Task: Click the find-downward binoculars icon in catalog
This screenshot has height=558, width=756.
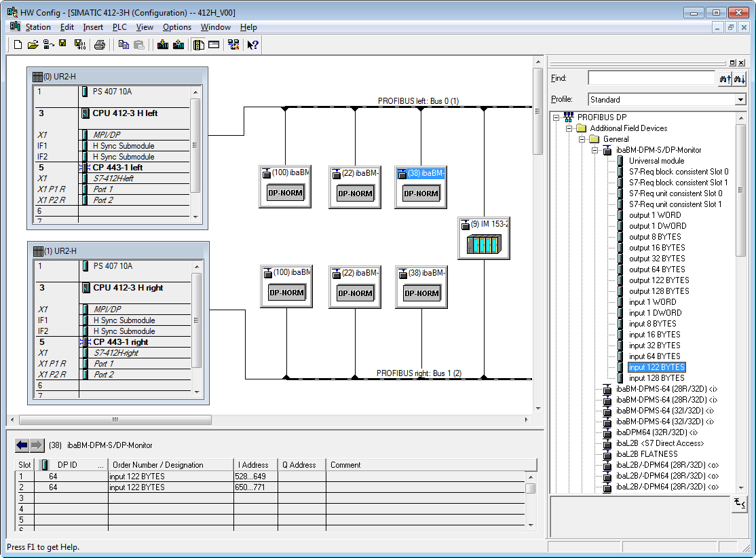Action: coord(740,79)
